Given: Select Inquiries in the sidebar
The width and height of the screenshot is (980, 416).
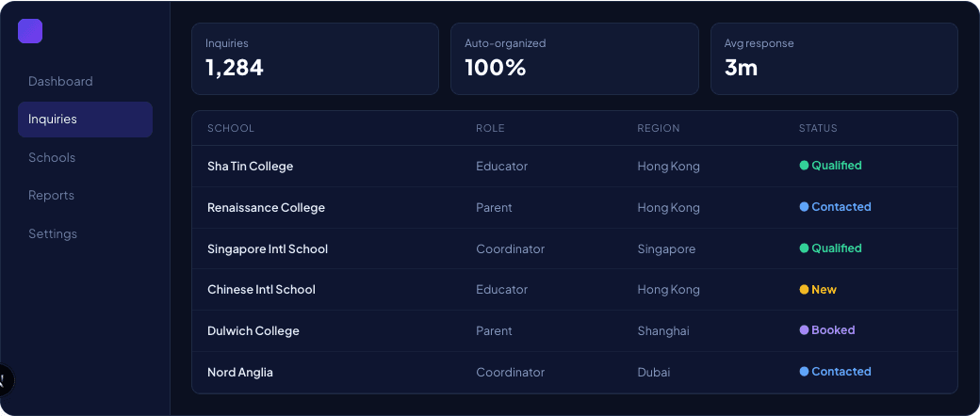Looking at the screenshot, I should tap(85, 120).
